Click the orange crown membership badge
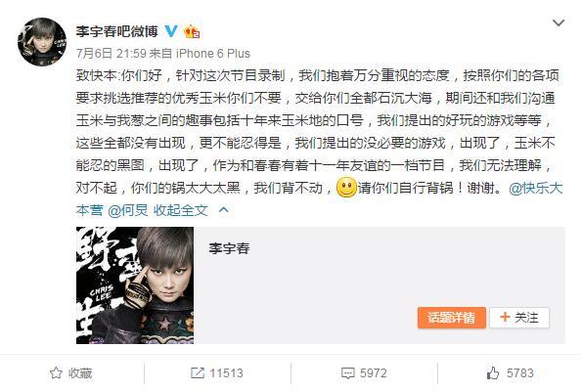The image size is (582, 392). 192,31
